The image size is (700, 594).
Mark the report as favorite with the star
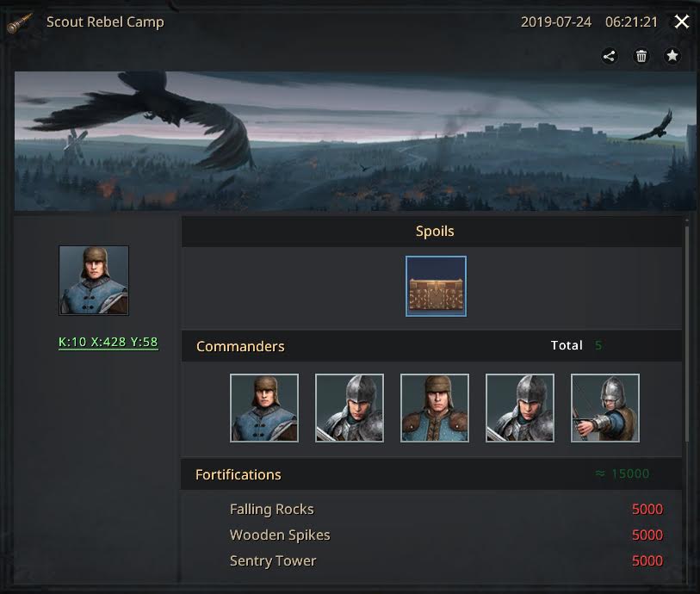click(672, 56)
